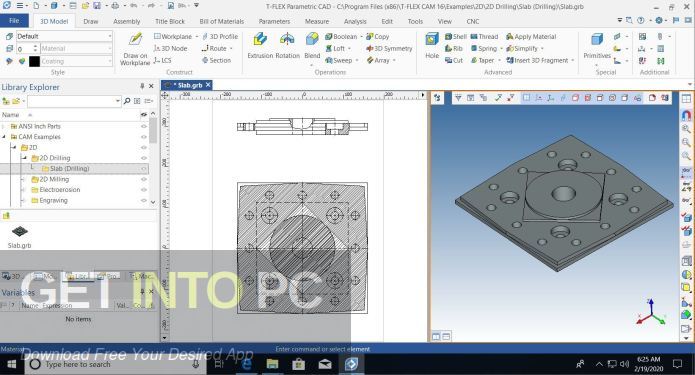Start Draw on Workplane

point(135,49)
